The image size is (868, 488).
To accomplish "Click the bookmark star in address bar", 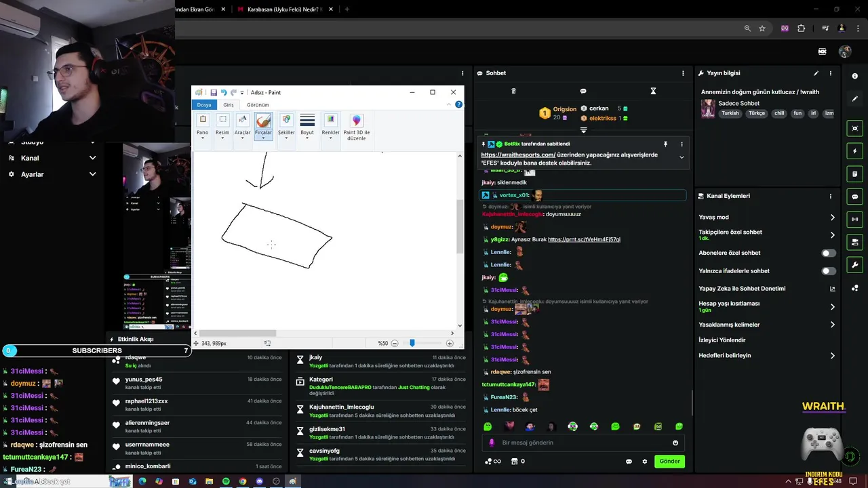I will click(x=762, y=28).
